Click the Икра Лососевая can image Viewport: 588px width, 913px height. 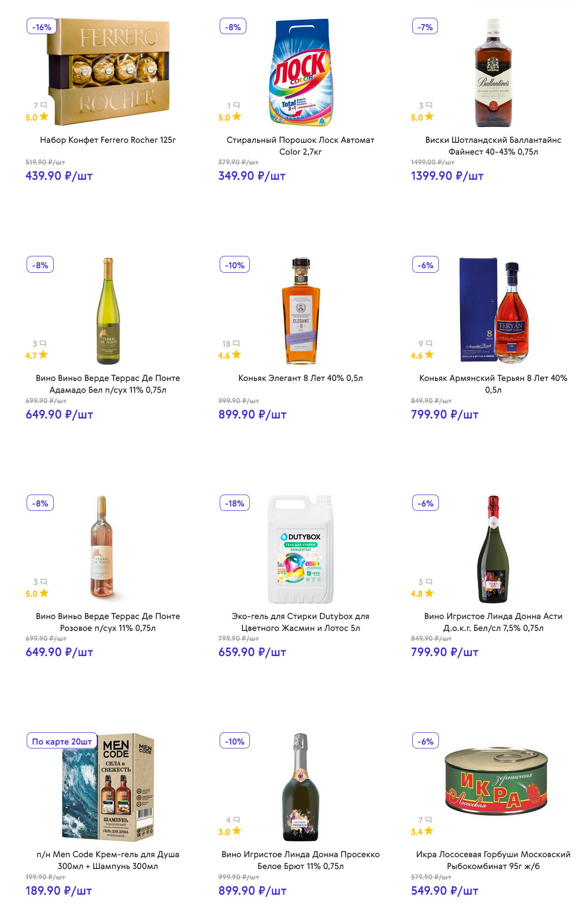click(496, 780)
